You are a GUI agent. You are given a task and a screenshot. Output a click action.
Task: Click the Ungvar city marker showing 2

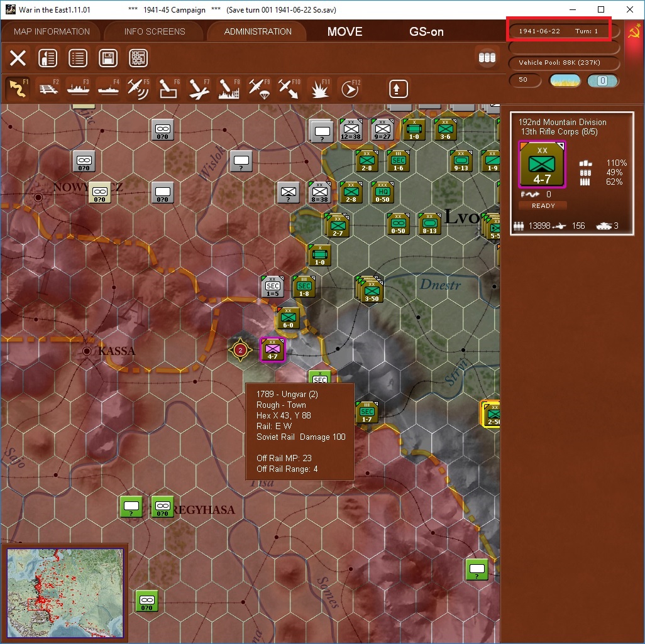tap(240, 350)
